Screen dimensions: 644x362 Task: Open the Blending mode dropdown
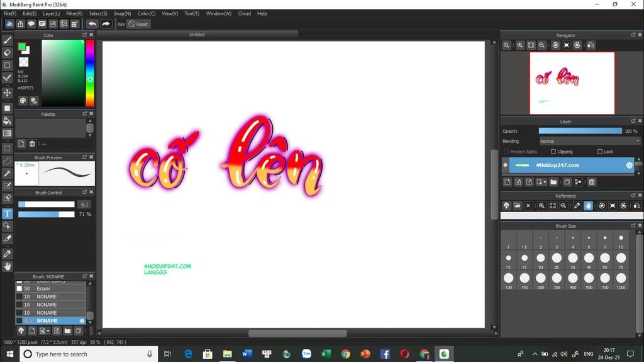pos(589,141)
